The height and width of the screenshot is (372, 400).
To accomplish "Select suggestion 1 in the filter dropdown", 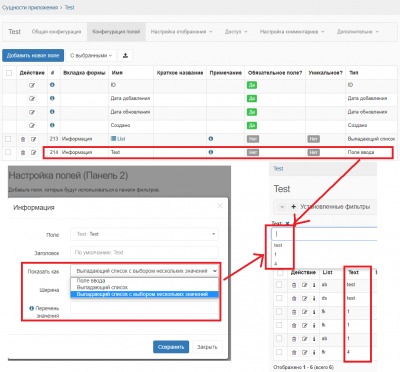I will [x=275, y=254].
